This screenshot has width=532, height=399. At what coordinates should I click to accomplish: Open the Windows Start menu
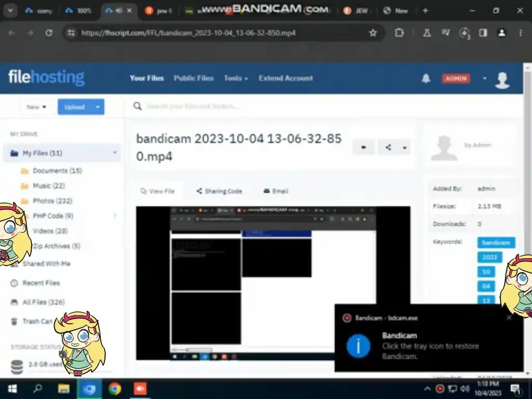[12, 389]
